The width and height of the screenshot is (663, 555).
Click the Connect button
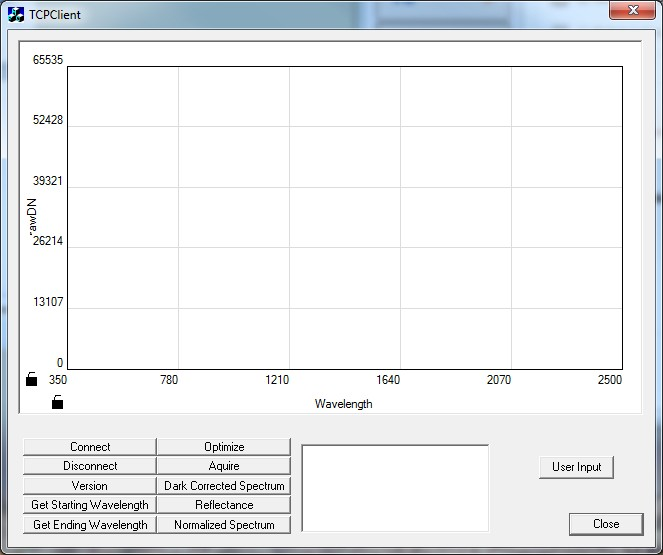[90, 447]
